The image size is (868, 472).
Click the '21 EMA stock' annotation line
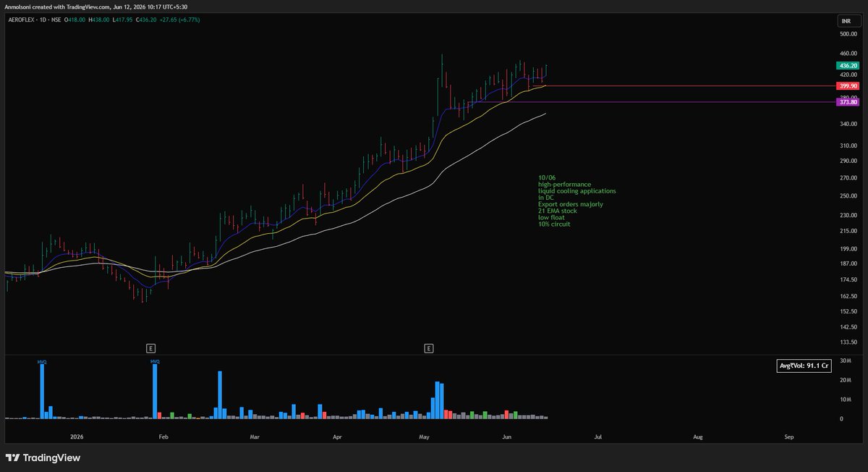pos(557,211)
